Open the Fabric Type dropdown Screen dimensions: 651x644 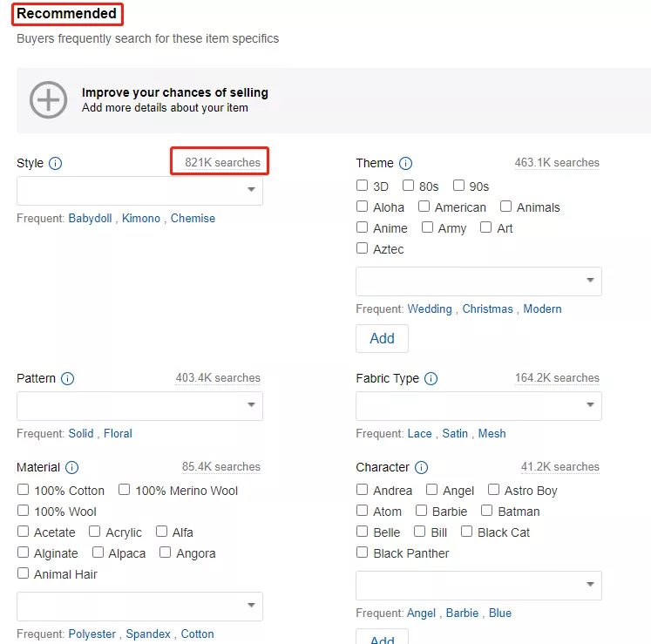478,406
